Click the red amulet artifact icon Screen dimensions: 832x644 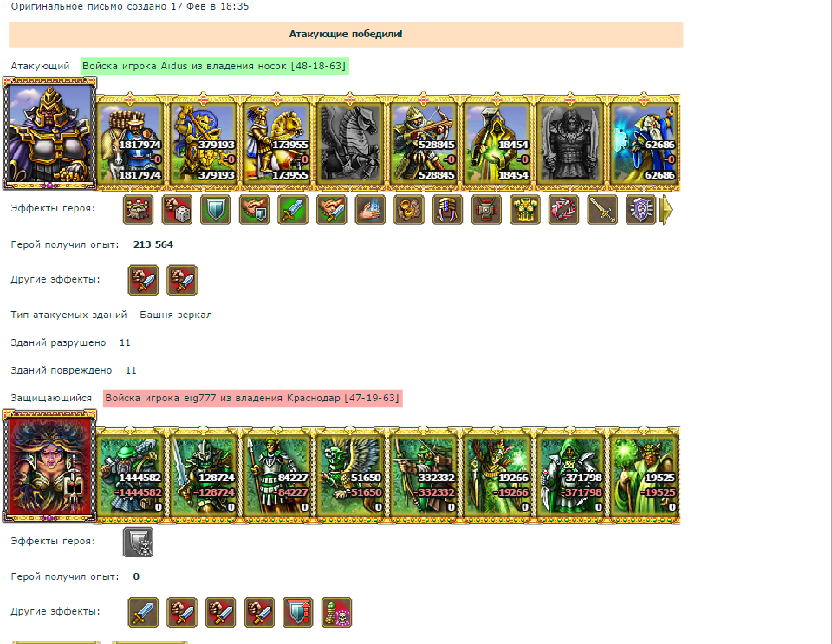[x=486, y=210]
